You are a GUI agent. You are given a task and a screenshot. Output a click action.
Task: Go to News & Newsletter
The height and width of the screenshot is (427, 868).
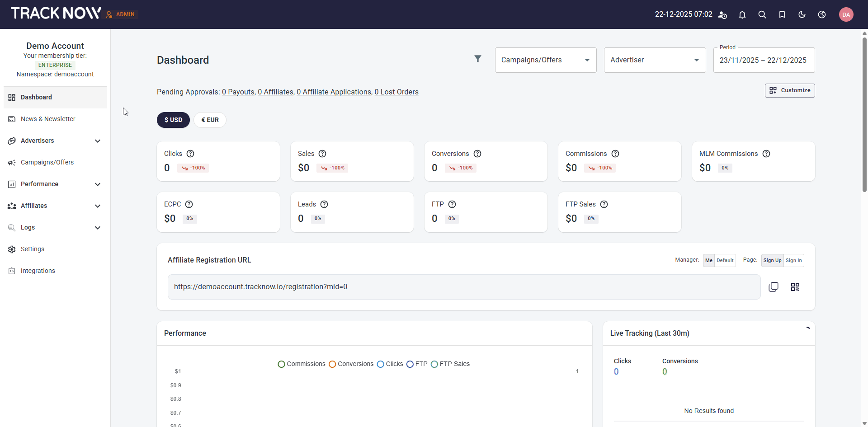pyautogui.click(x=48, y=119)
